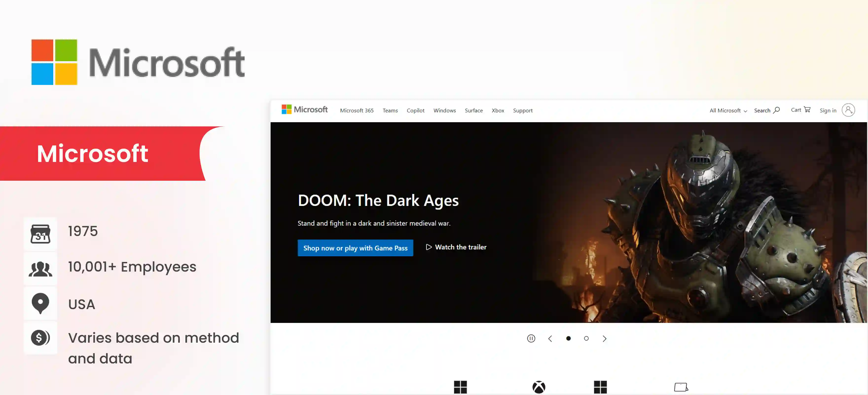Select the second carousel slide dot
Image resolution: width=868 pixels, height=395 pixels.
tap(586, 338)
